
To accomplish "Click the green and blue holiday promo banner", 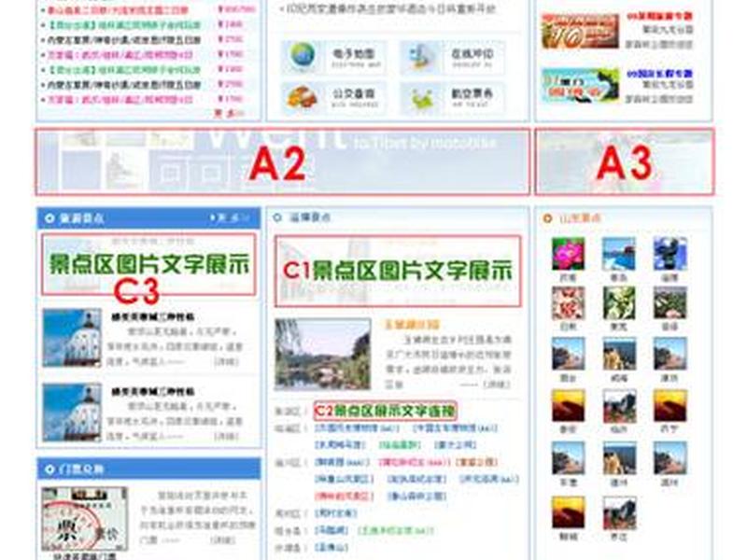I will (x=580, y=85).
